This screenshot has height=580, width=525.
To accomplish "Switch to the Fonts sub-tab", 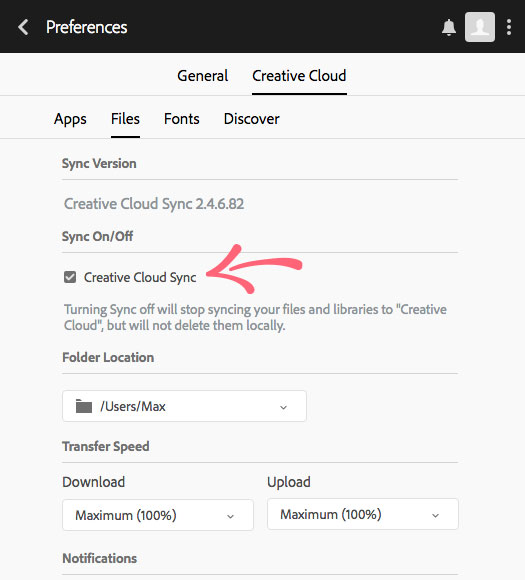I will (x=182, y=119).
